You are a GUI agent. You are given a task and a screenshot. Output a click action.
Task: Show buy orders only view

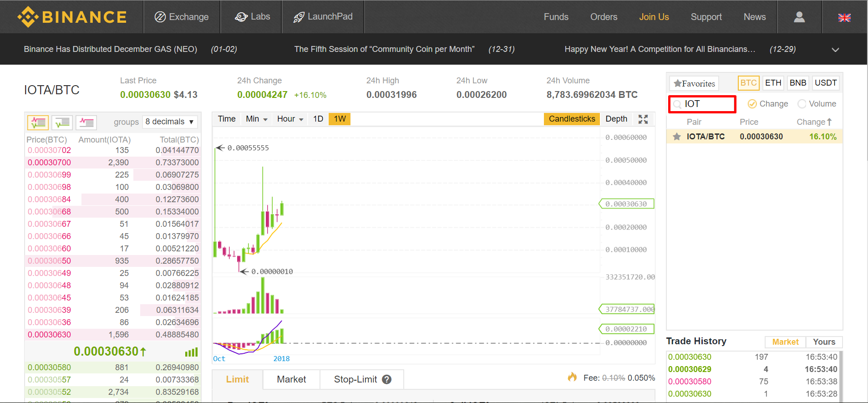coord(62,122)
